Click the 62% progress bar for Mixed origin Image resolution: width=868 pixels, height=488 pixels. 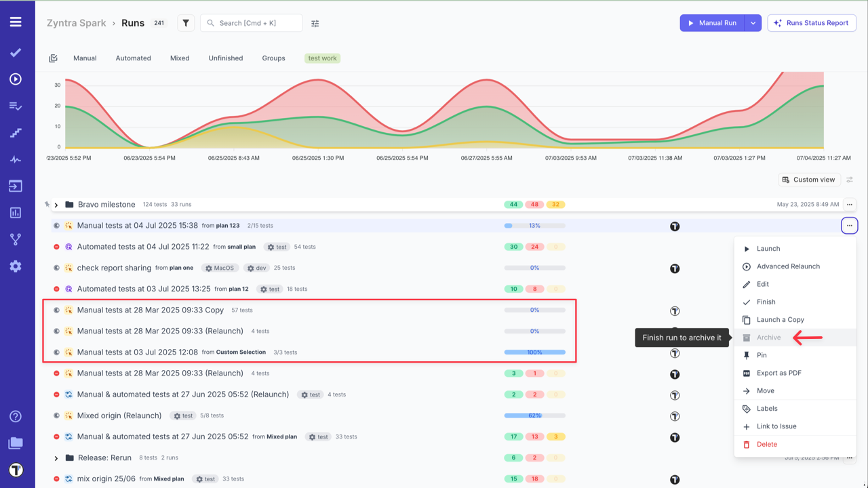[534, 415]
